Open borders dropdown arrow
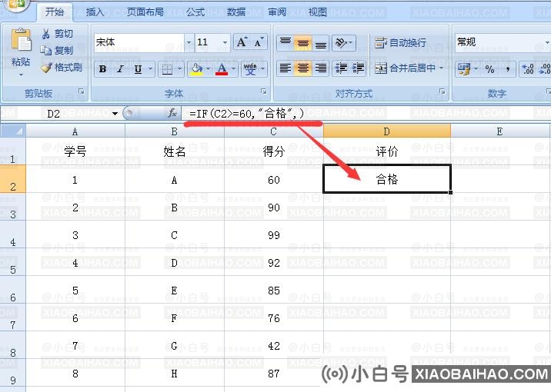Screen dimensions: 551x392 coord(179,69)
